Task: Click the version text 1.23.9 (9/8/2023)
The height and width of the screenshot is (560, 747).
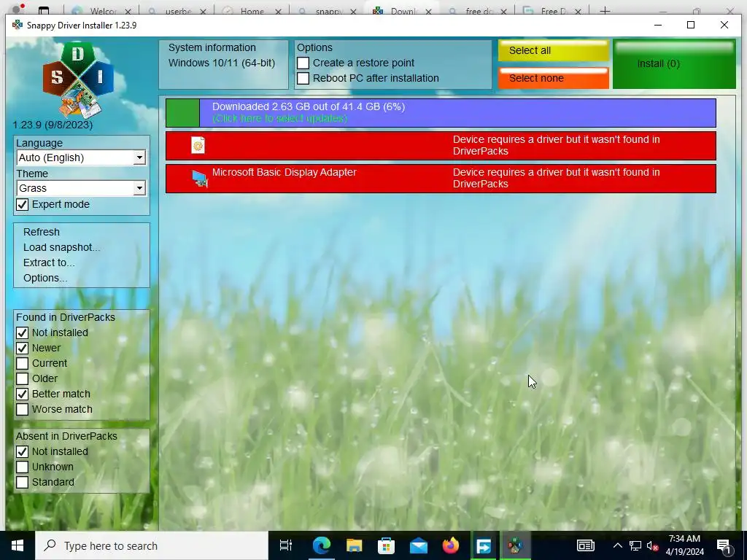Action: tap(53, 125)
